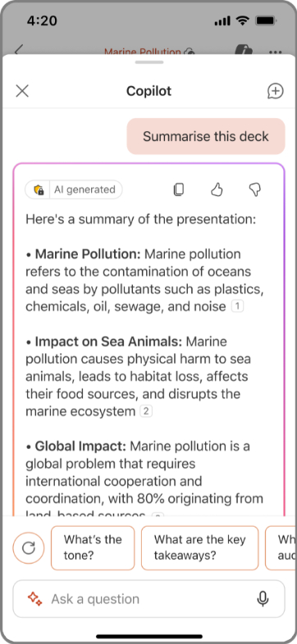Give thumbs up to the summary
Screen dimensions: 297x644
(217, 189)
